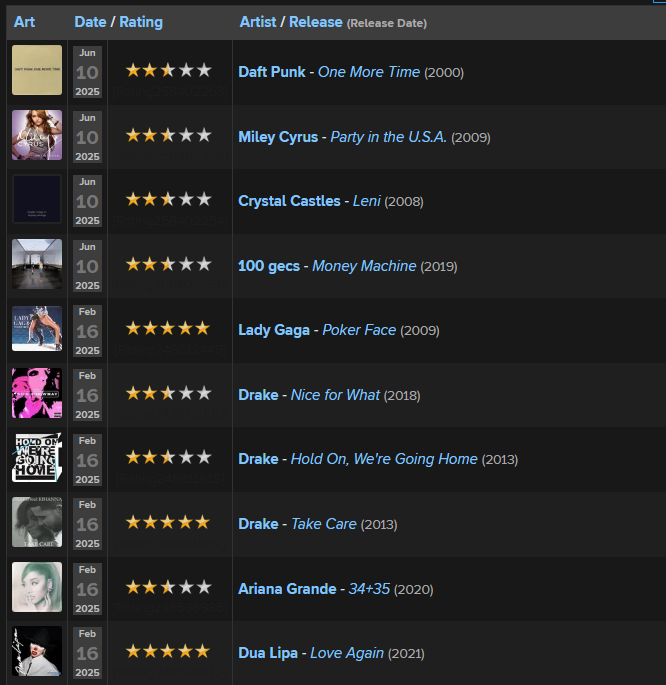Open Drake link in Take Care row
This screenshot has height=685, width=666.
(x=258, y=524)
